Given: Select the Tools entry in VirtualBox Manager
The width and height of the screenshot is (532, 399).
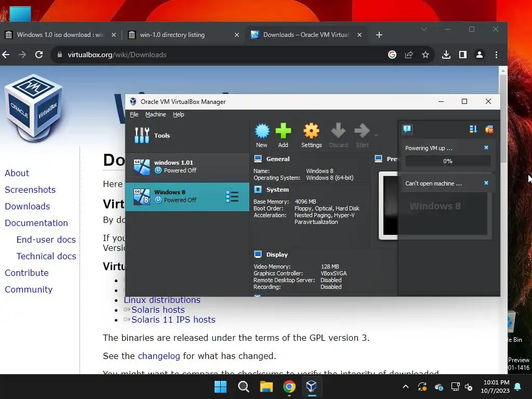Looking at the screenshot, I should 187,136.
